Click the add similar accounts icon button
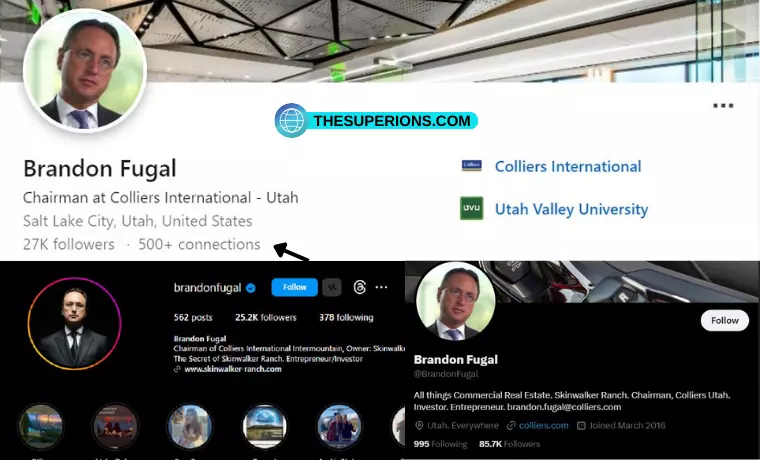Screen dimensions: 760x460 click(x=332, y=287)
